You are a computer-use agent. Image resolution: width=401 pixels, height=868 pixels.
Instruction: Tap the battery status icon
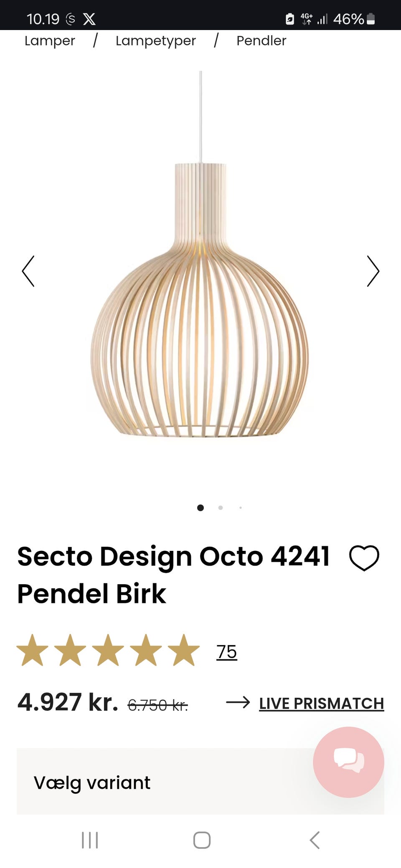pyautogui.click(x=371, y=19)
